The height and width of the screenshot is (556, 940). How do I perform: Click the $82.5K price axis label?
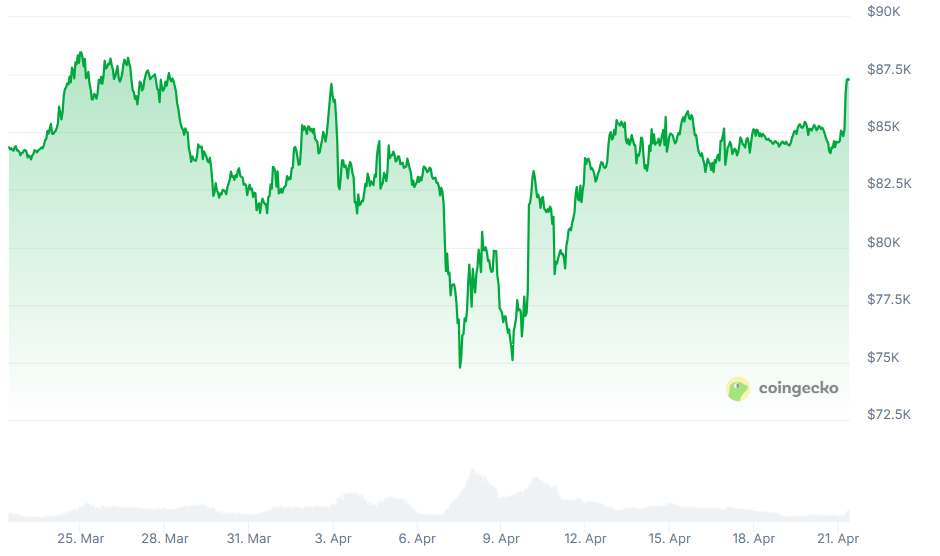tap(889, 184)
